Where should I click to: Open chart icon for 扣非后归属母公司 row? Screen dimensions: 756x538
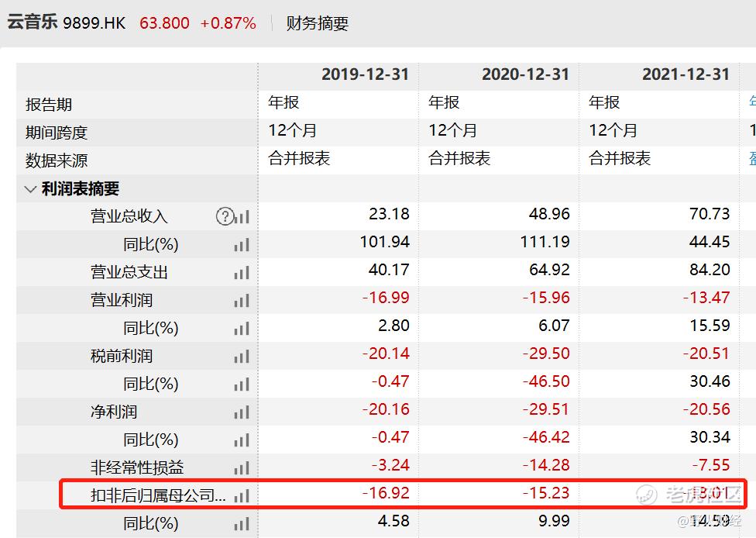click(242, 496)
